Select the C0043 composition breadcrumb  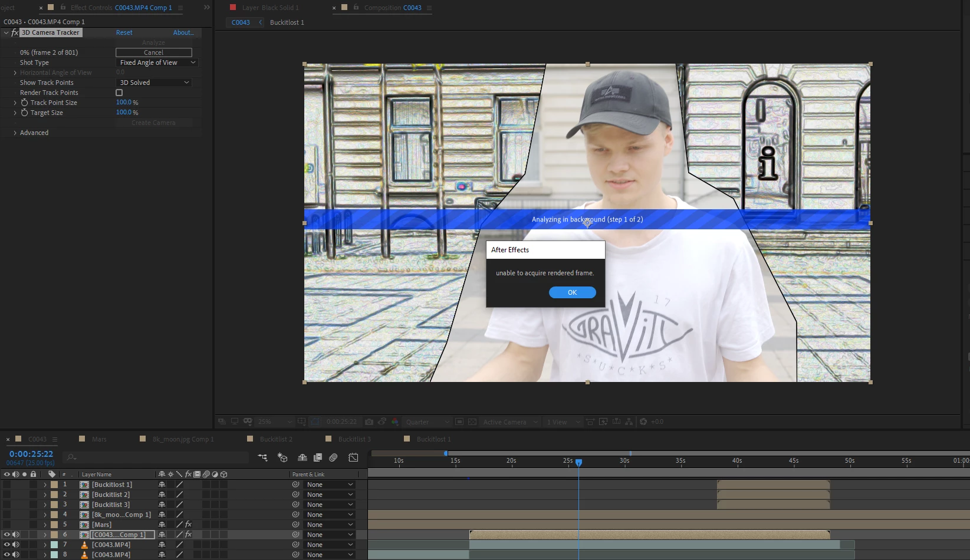click(241, 22)
